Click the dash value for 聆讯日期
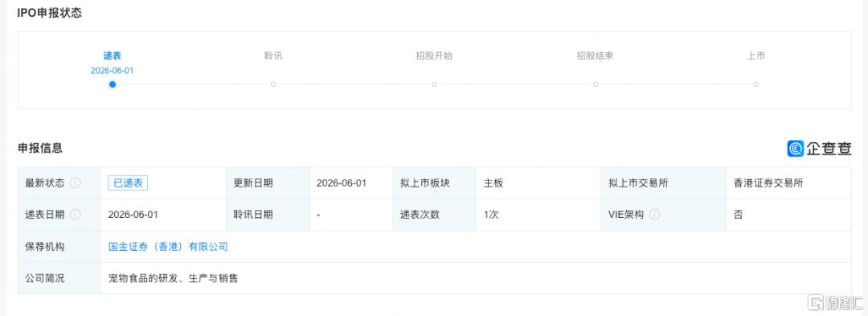Image resolution: width=868 pixels, height=316 pixels. (x=318, y=215)
